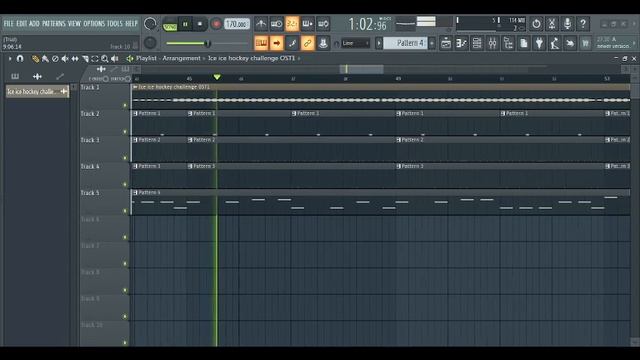Toggle the loop recording icon
Screen dimensions: 640x360
coord(323,24)
